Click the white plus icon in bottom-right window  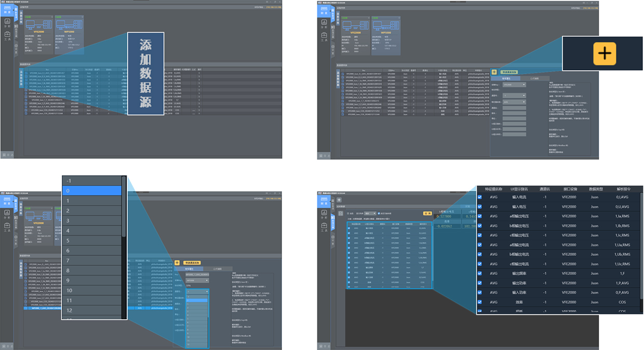339,200
